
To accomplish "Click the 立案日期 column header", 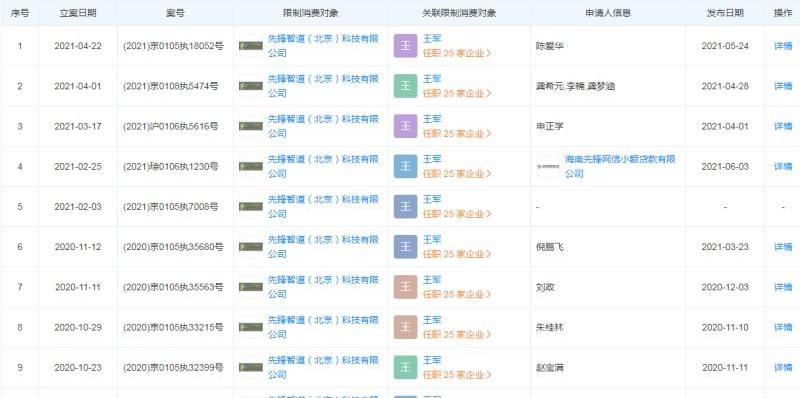I will coord(78,13).
